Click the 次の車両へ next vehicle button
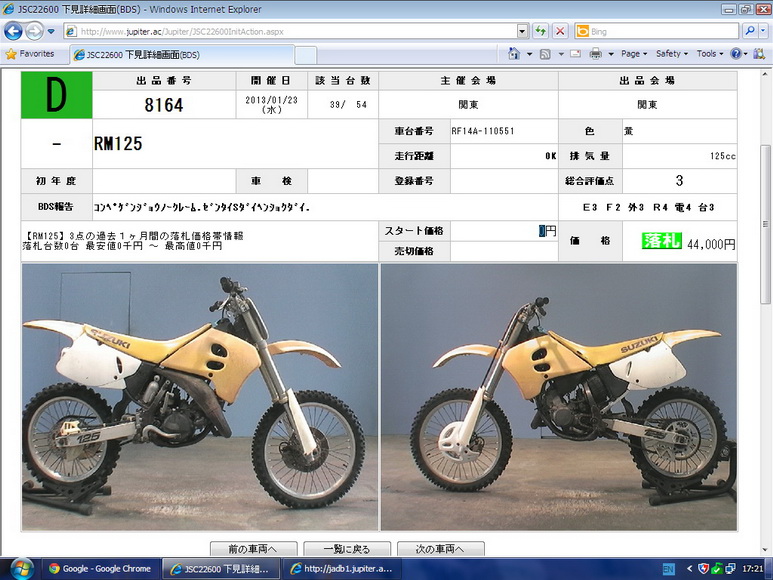Viewport: 773px width, 580px height. (441, 548)
